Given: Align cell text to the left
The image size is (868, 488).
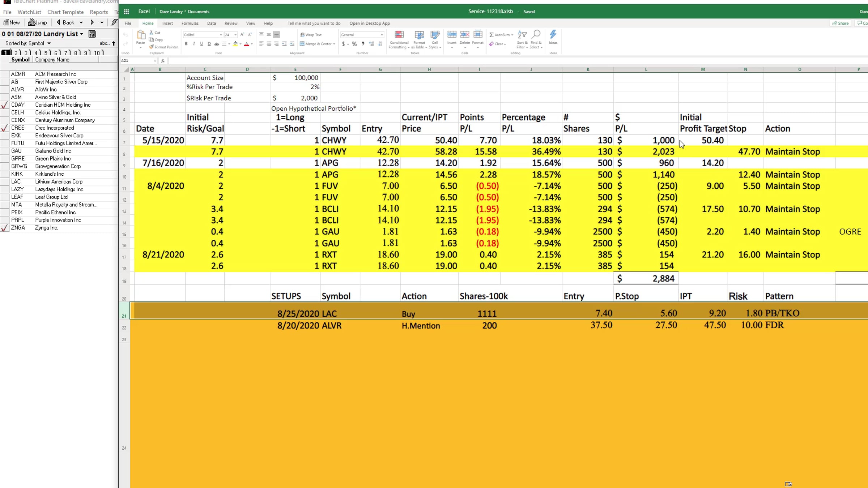Looking at the screenshot, I should click(x=261, y=44).
